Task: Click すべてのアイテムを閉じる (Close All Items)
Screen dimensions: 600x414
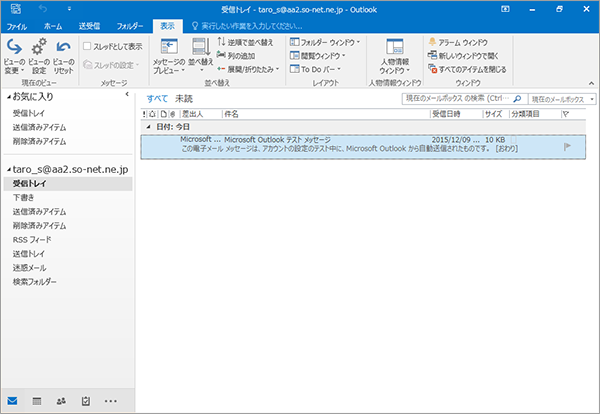Action: pos(468,69)
